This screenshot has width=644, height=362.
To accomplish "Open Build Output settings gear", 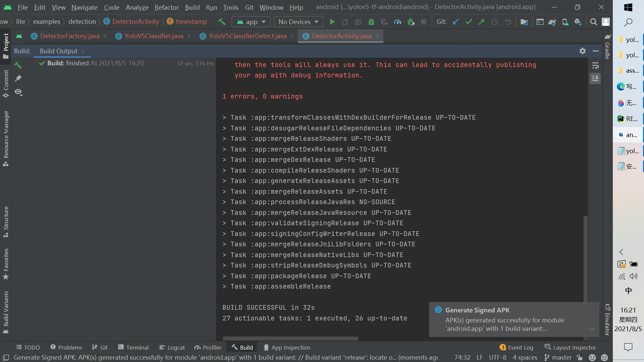I will [x=583, y=51].
